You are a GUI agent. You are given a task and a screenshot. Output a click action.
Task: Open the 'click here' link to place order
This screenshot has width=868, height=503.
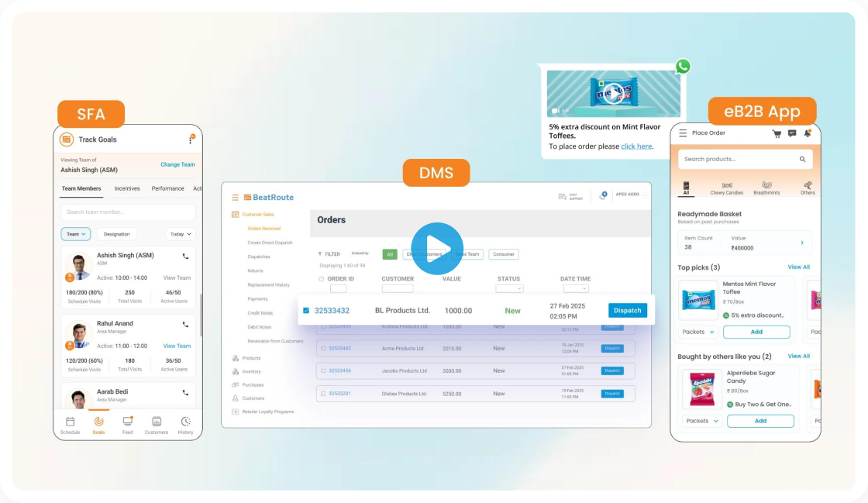click(x=635, y=146)
